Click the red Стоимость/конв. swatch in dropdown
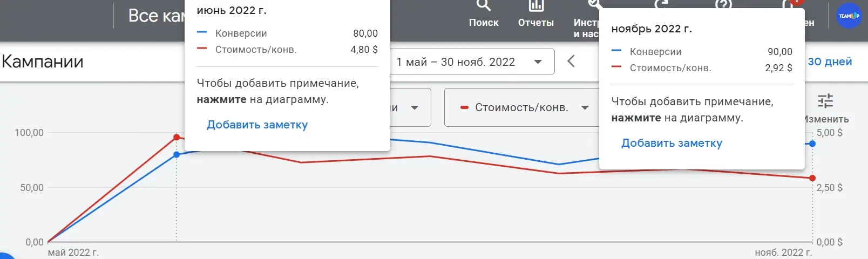The width and height of the screenshot is (868, 259). tap(464, 107)
